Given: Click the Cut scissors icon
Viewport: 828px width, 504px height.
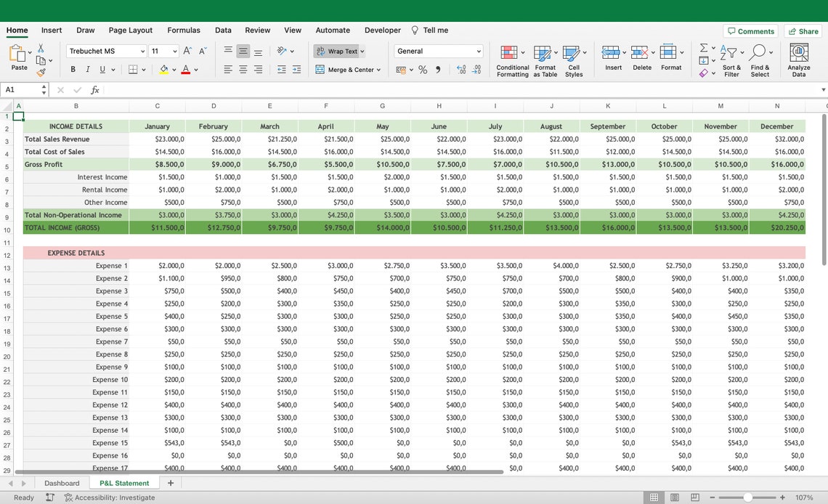Looking at the screenshot, I should tap(41, 49).
